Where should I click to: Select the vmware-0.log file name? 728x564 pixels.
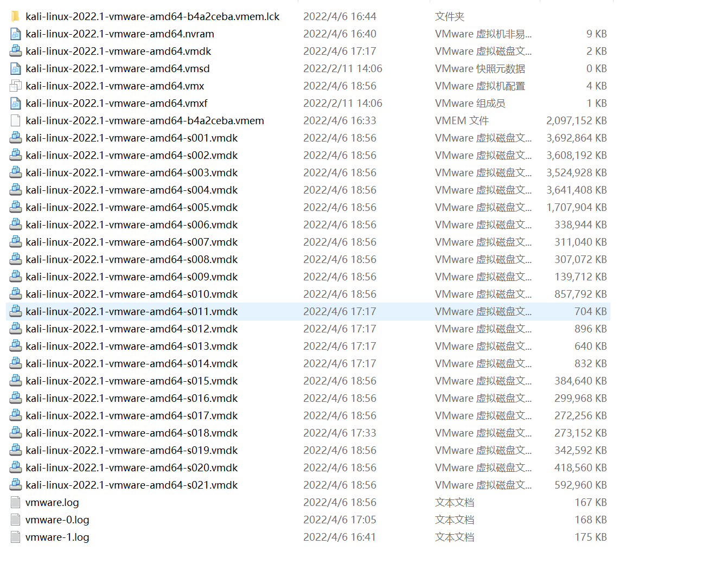point(57,520)
